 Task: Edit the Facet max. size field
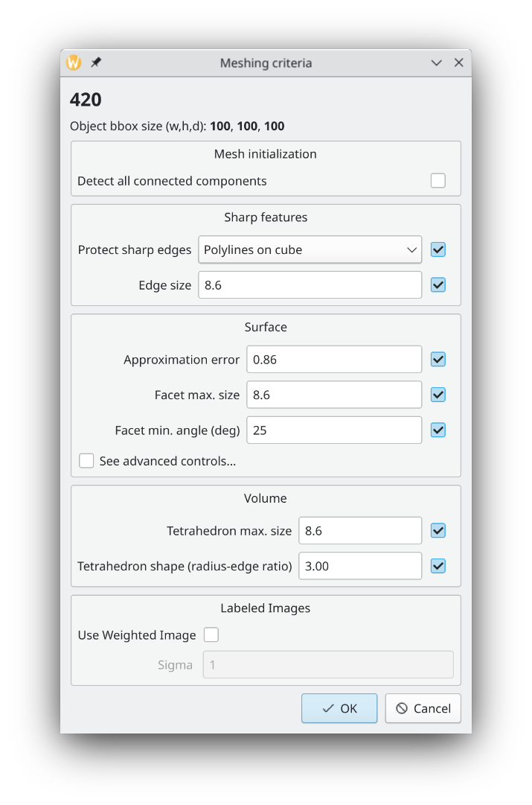coord(334,395)
